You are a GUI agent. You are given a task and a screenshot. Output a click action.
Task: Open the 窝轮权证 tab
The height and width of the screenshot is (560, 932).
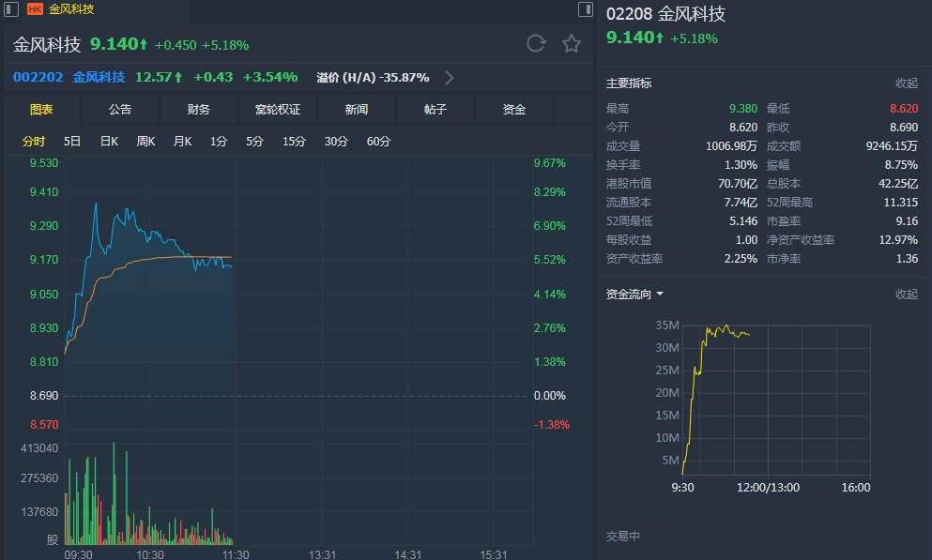pos(278,109)
